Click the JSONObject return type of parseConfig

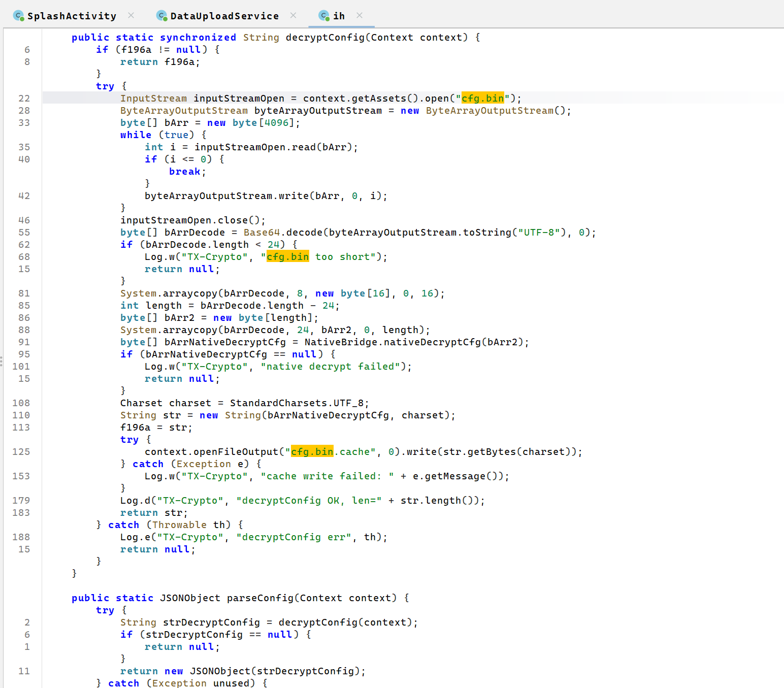tap(190, 598)
